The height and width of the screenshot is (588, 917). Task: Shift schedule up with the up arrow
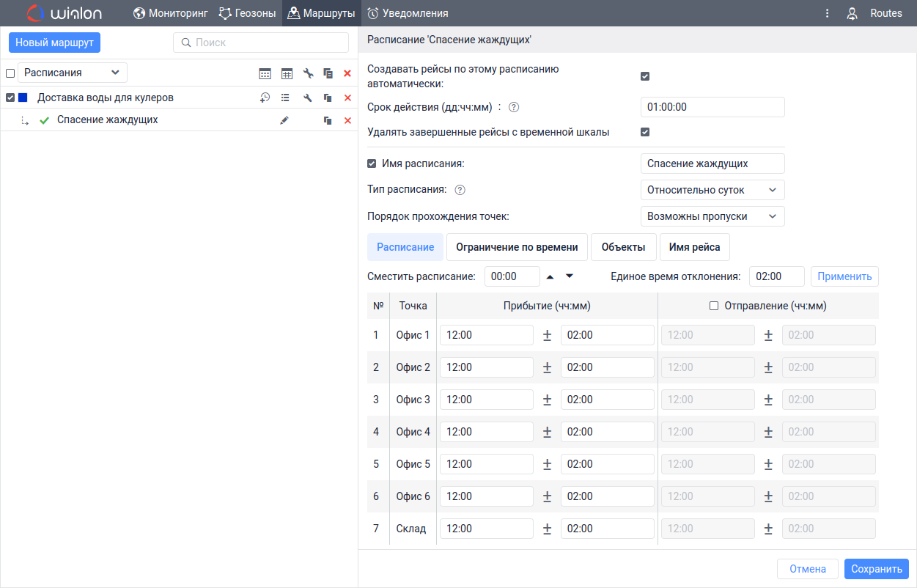coord(550,276)
